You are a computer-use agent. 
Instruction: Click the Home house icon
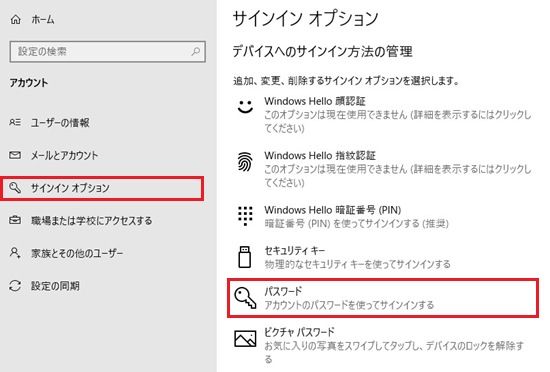pos(15,20)
